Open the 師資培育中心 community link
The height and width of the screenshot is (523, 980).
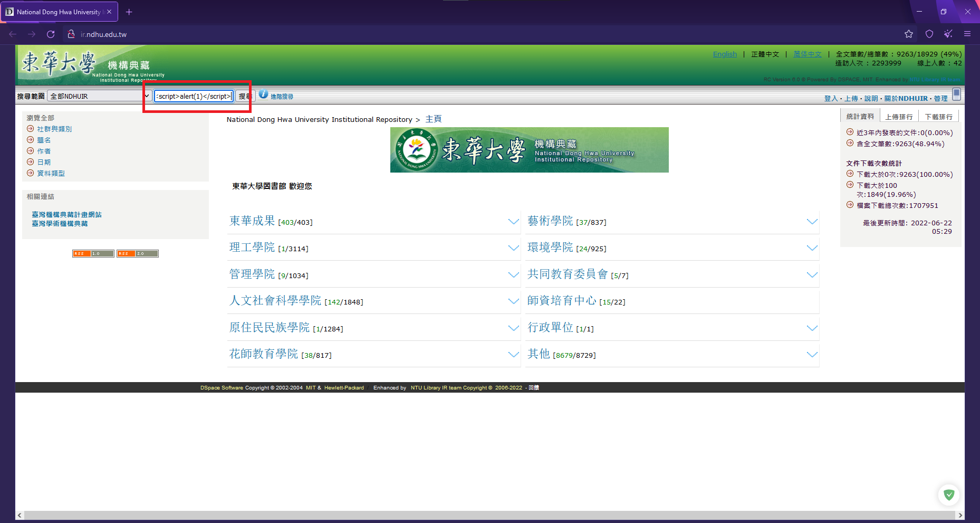click(x=562, y=300)
